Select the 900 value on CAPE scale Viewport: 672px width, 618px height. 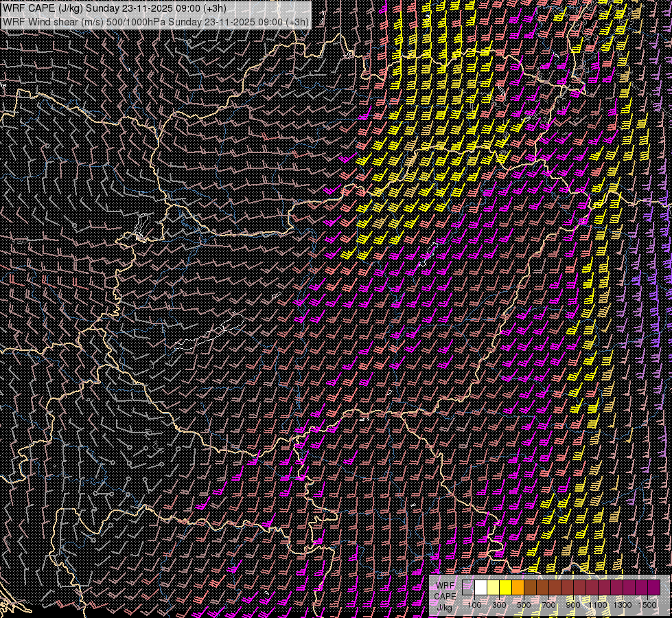pyautogui.click(x=573, y=605)
